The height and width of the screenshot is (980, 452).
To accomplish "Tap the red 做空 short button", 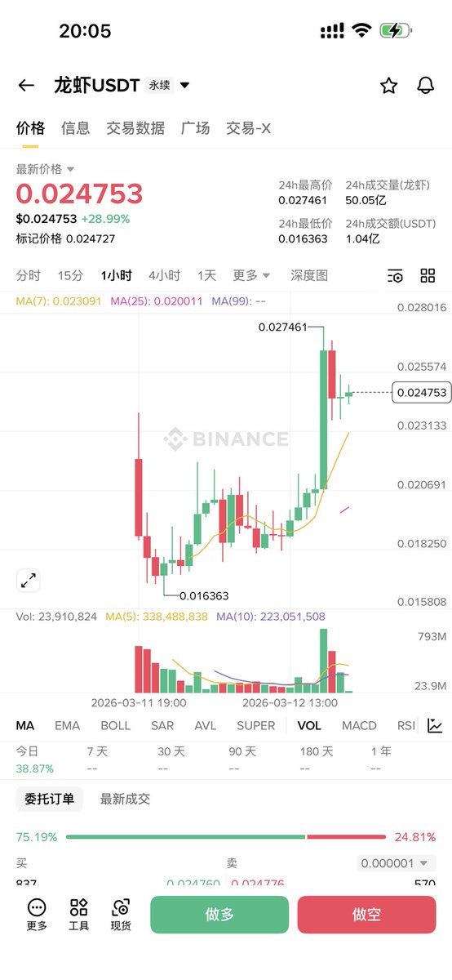I will (x=366, y=915).
